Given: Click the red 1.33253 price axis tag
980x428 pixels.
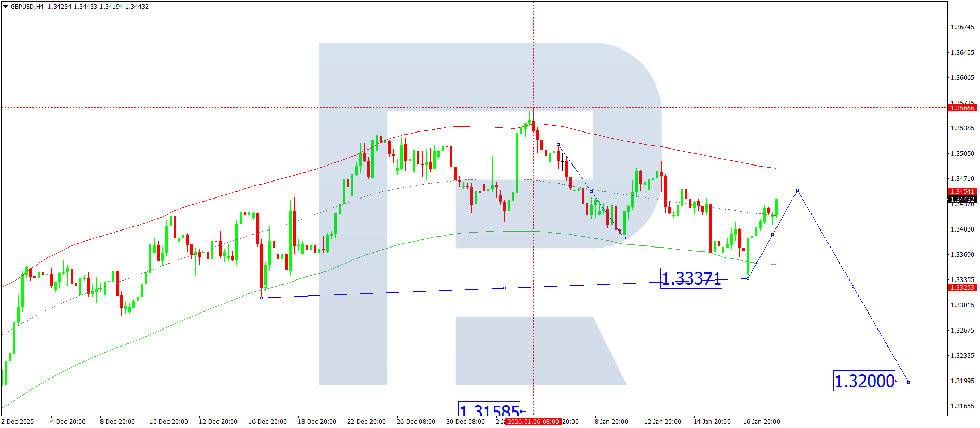Looking at the screenshot, I should (961, 288).
